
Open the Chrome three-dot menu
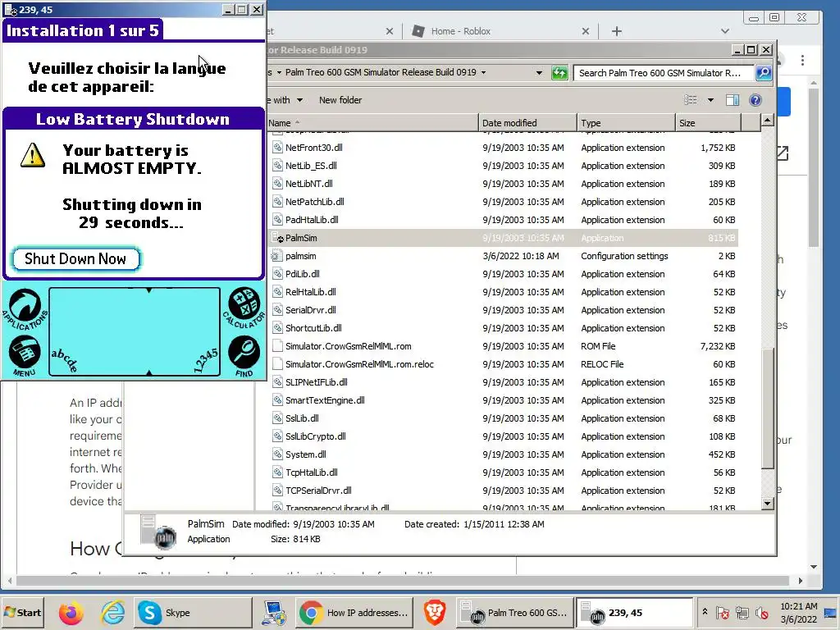[x=802, y=60]
